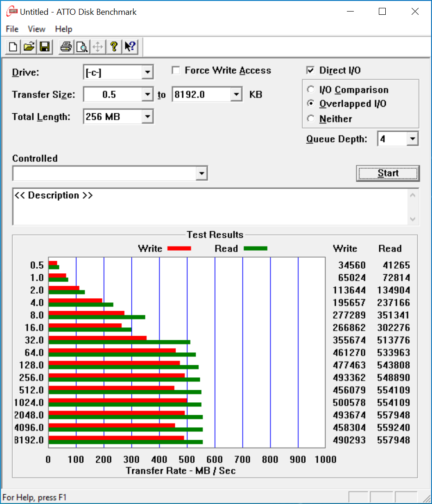Uncheck the Direct I/O checkbox

(310, 70)
